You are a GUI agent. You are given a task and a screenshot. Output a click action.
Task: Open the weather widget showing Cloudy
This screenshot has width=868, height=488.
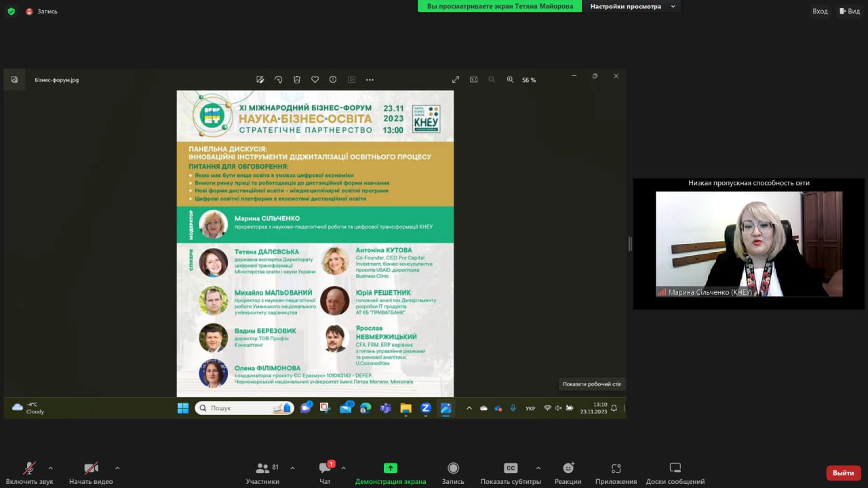(x=28, y=408)
